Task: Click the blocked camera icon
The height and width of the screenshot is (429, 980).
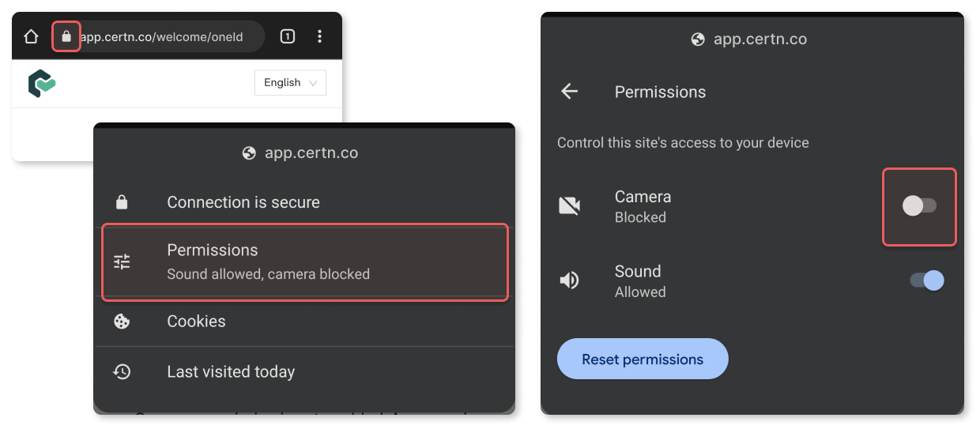Action: pyautogui.click(x=569, y=206)
